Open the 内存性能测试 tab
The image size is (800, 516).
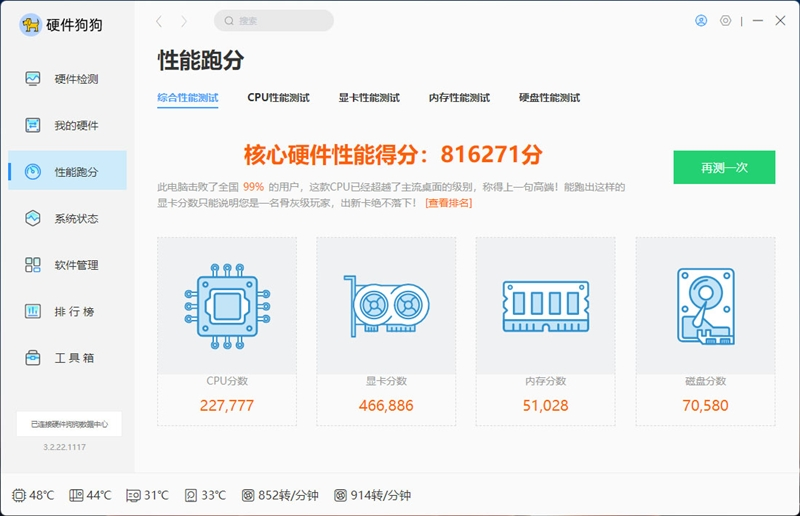click(459, 97)
